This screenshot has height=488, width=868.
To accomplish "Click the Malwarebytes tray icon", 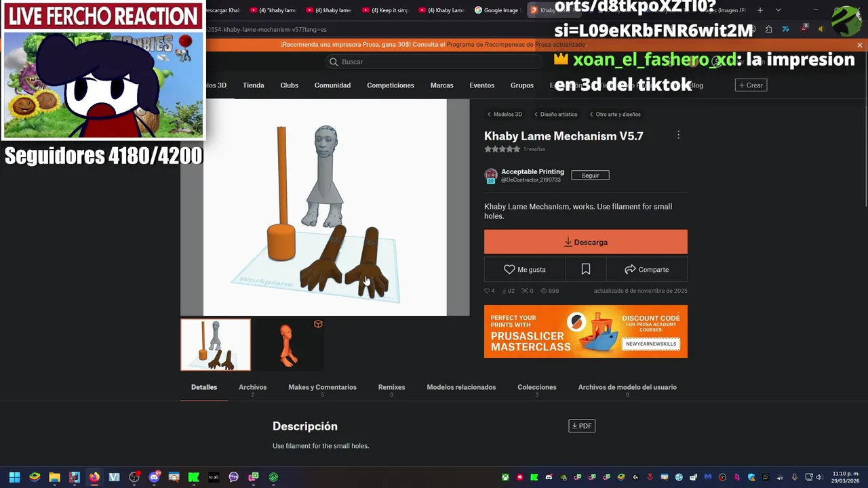I will pyautogui.click(x=708, y=477).
